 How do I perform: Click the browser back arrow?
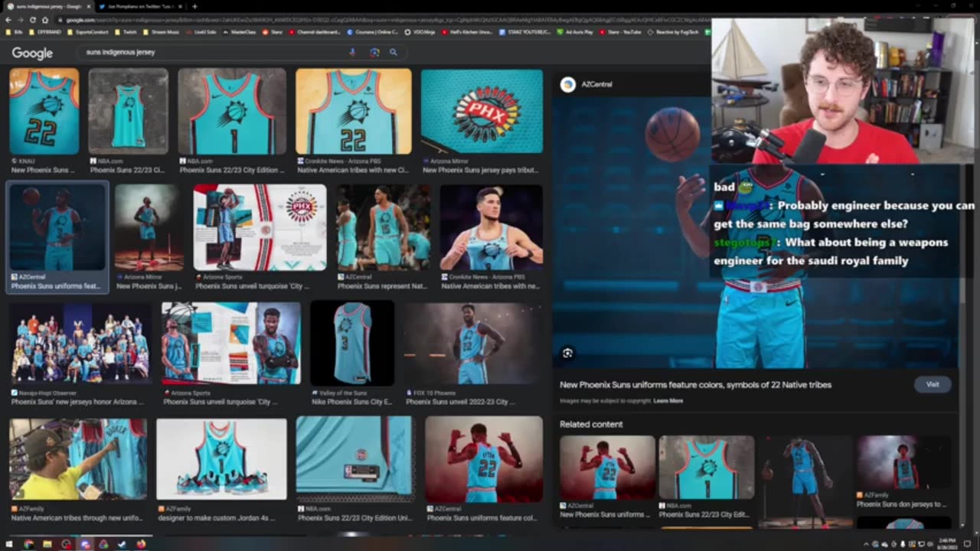tap(8, 20)
